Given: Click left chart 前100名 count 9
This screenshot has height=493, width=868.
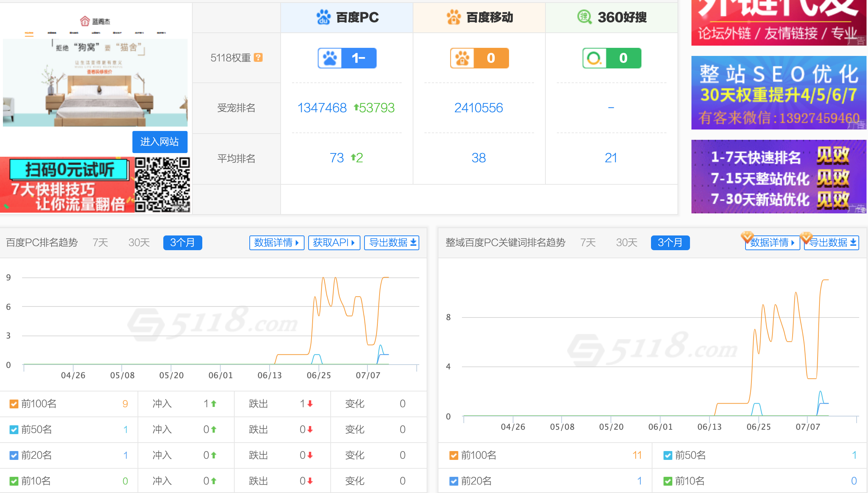Looking at the screenshot, I should tap(125, 404).
